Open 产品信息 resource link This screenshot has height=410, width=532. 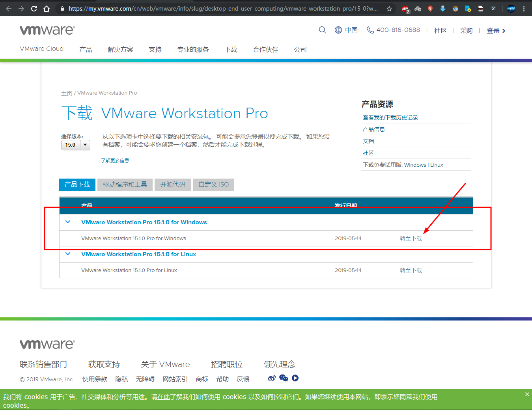(x=374, y=129)
